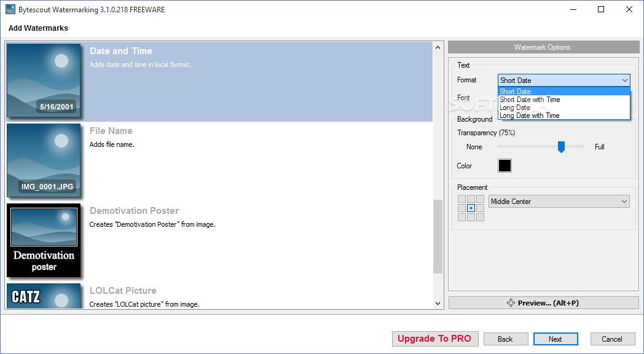Screen dimensions: 644x354
Task: Click the "Adds file name." description text
Action: coord(112,144)
